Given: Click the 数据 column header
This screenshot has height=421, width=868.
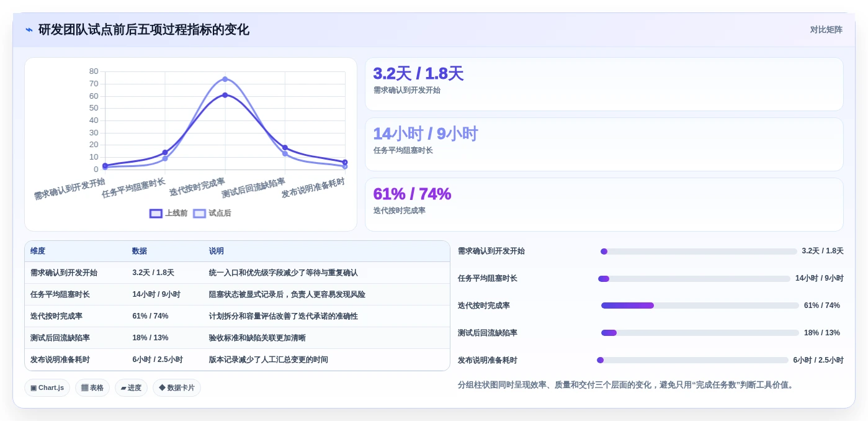Looking at the screenshot, I should coord(140,251).
